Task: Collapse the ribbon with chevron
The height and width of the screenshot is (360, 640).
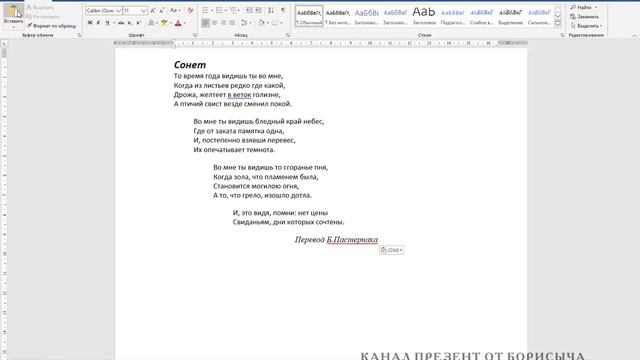Action: (x=634, y=36)
